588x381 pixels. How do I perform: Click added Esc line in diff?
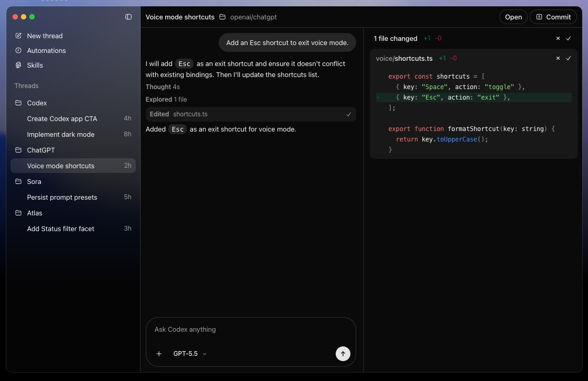(x=474, y=97)
